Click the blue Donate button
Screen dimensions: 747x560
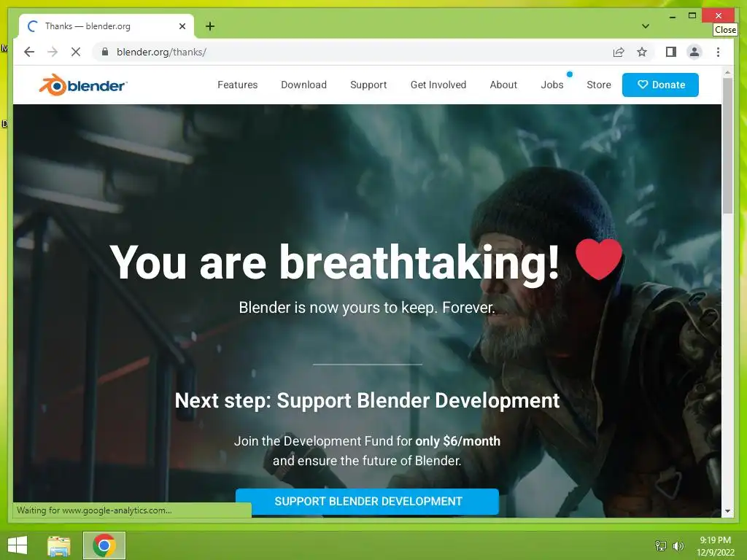click(660, 85)
